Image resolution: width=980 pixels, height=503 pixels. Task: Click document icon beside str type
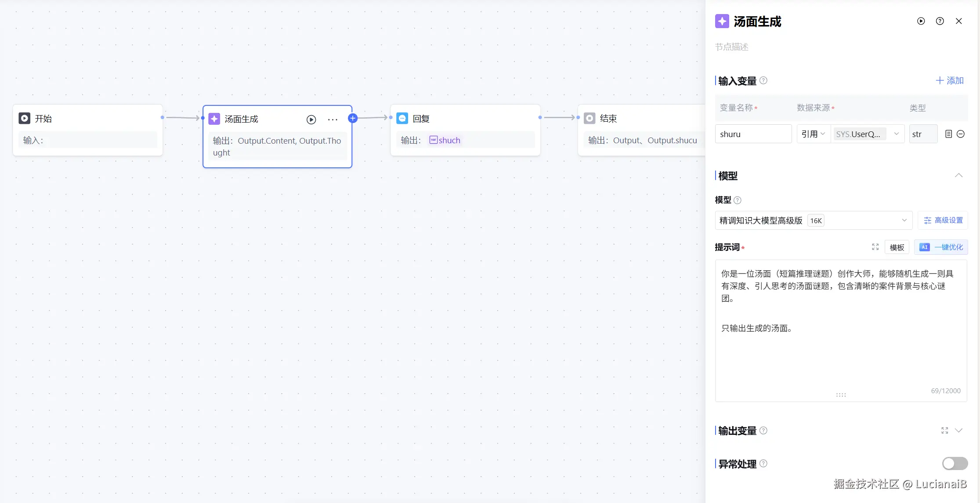(948, 134)
